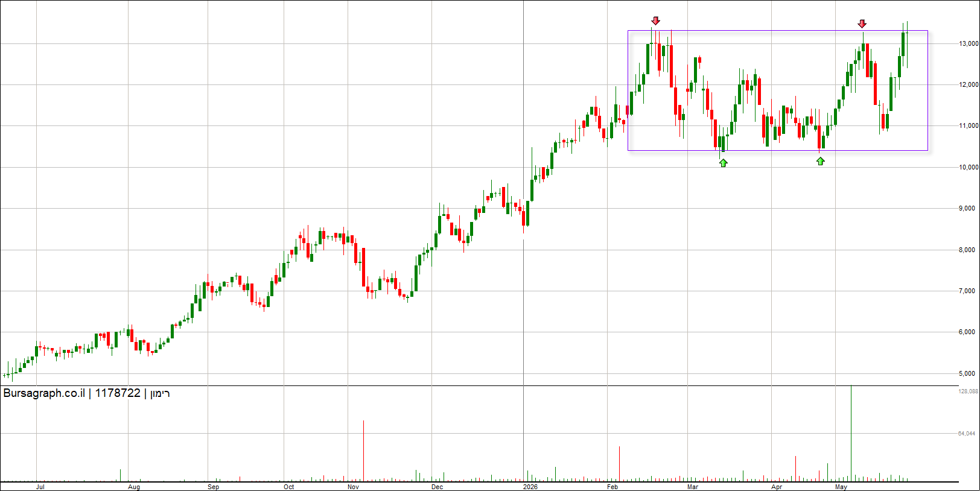This screenshot has width=980, height=491.
Task: Click the stock name רימון
Action: tap(160, 393)
